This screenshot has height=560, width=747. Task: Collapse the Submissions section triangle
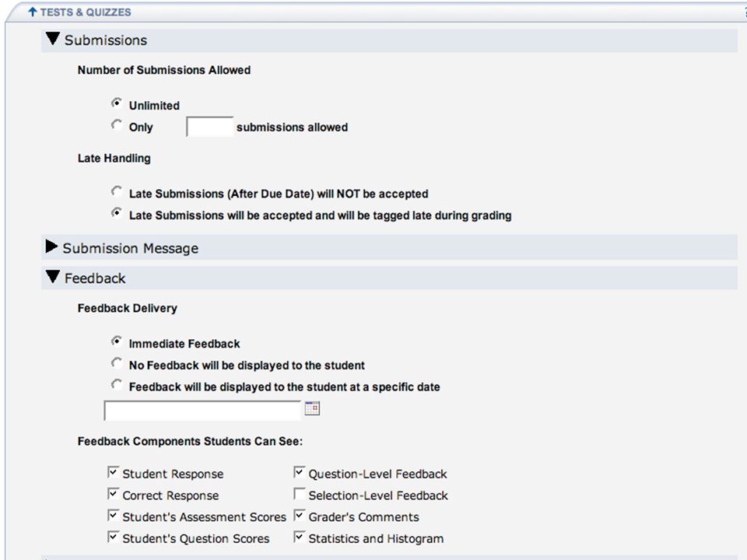pyautogui.click(x=52, y=39)
